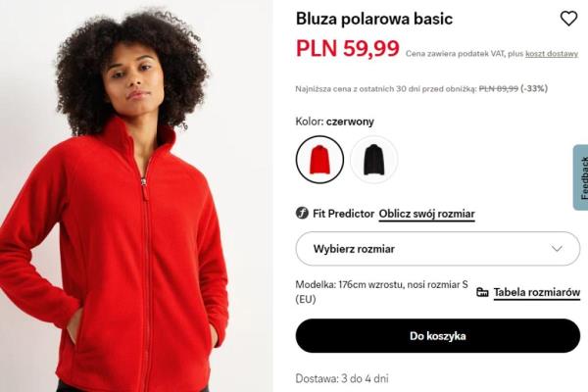The height and width of the screenshot is (392, 588).
Task: Click the Fit Predictor text label
Action: (x=344, y=214)
